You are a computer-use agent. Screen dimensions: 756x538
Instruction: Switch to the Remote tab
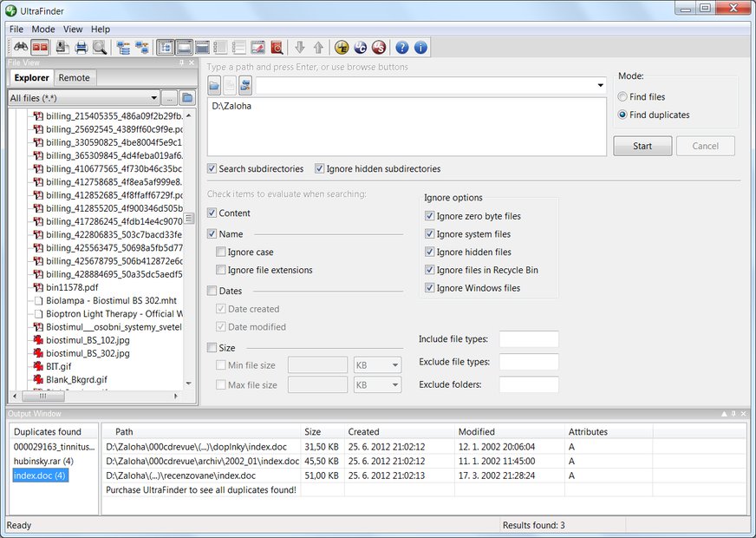(74, 78)
